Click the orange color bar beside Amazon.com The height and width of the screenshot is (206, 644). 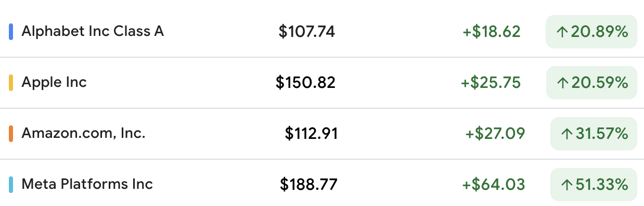[x=11, y=134]
